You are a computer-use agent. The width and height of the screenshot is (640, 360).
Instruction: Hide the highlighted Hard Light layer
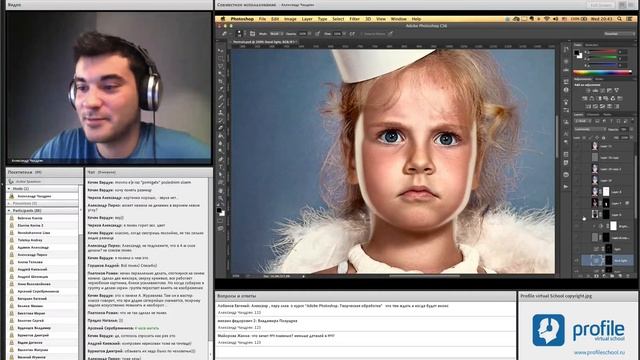tap(576, 260)
